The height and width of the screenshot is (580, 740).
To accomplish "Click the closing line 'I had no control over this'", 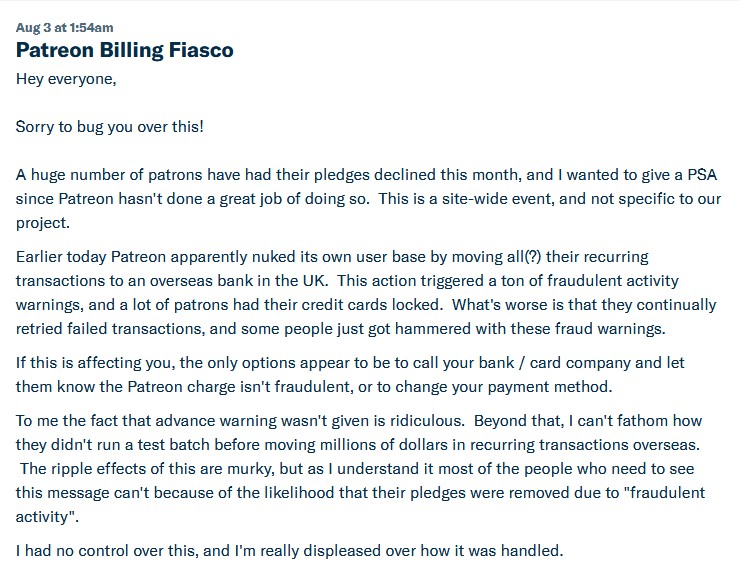I will (290, 550).
